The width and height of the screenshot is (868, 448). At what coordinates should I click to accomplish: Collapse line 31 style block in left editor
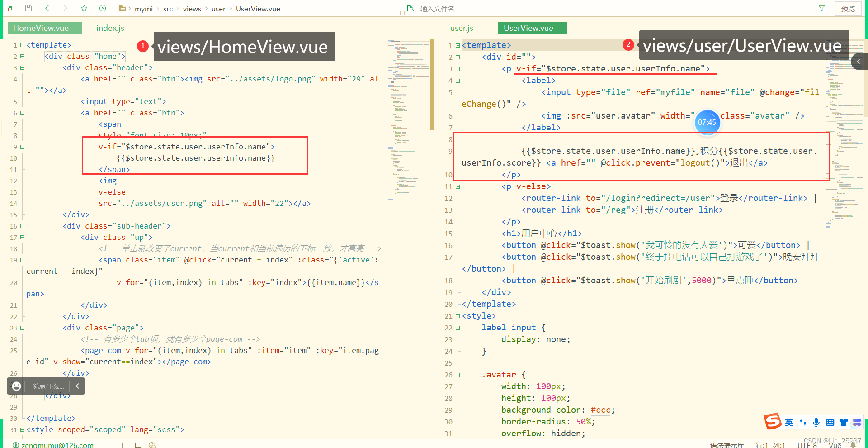[22, 430]
